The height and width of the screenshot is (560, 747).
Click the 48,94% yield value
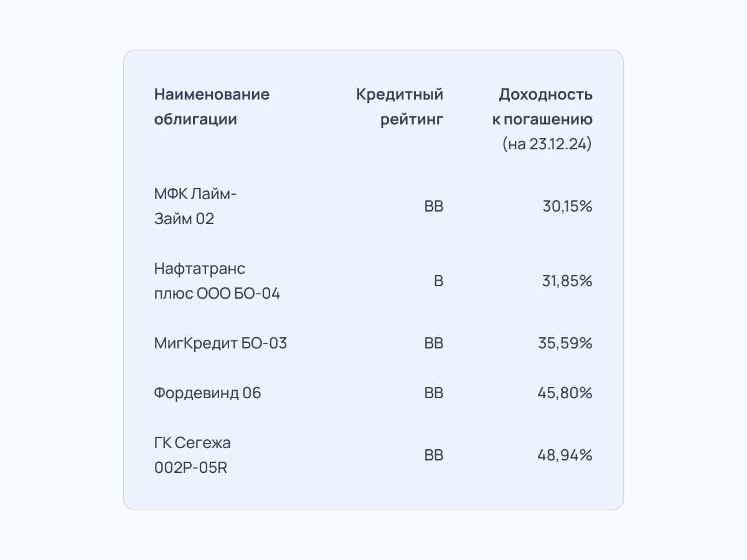click(565, 455)
